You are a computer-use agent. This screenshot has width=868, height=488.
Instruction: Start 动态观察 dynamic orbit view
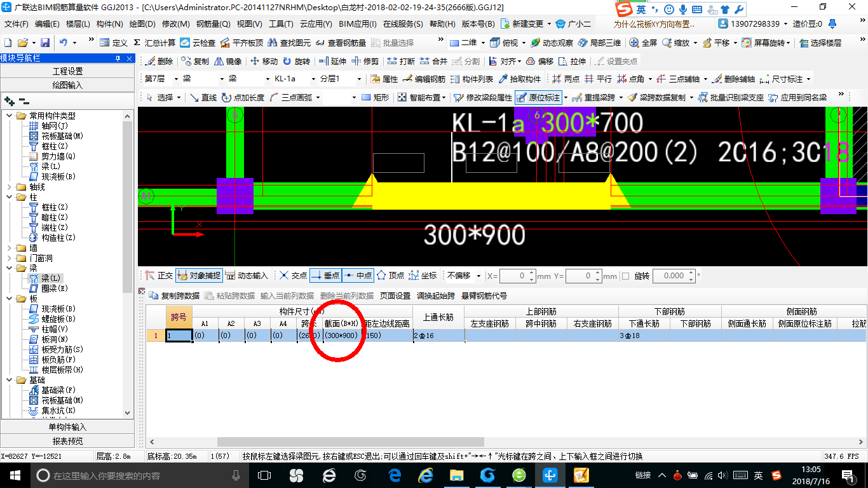[552, 43]
